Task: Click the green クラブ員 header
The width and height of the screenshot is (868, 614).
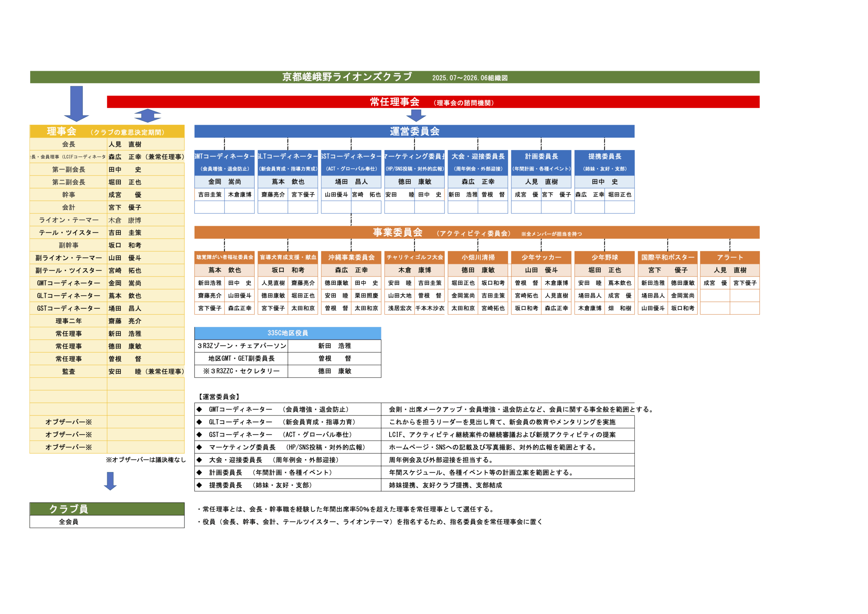Action: [x=107, y=509]
